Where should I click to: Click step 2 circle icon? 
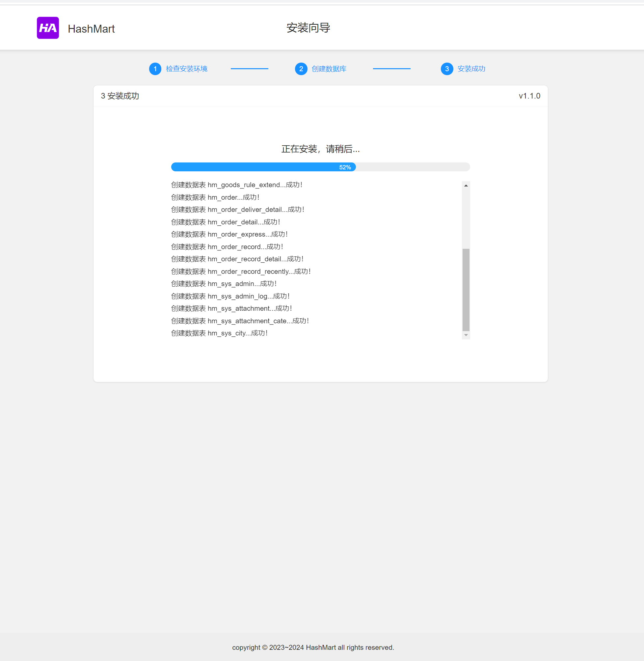tap(301, 69)
